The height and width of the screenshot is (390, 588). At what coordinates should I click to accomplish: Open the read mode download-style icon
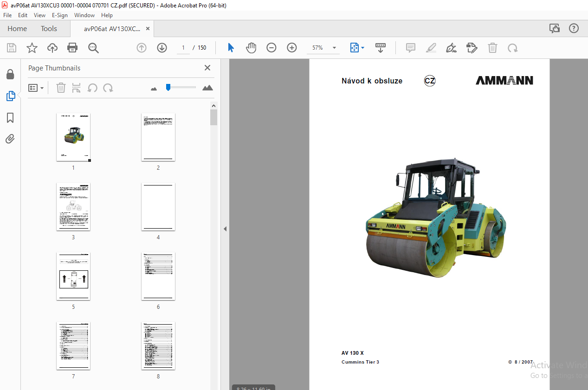(381, 48)
